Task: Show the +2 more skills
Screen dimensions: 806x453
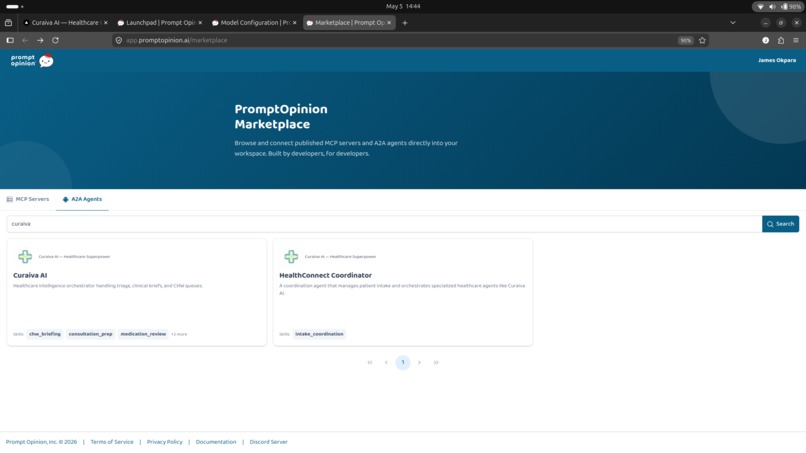Action: (179, 334)
